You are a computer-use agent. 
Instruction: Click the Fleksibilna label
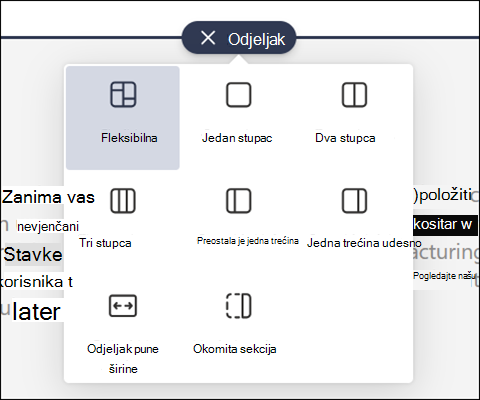coord(129,138)
